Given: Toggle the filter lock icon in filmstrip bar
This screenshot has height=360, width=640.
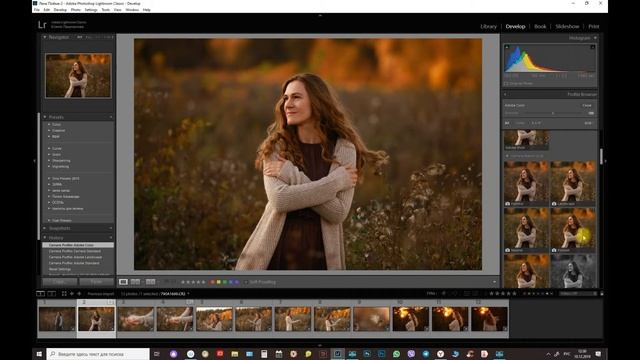Looking at the screenshot, I should (x=602, y=293).
